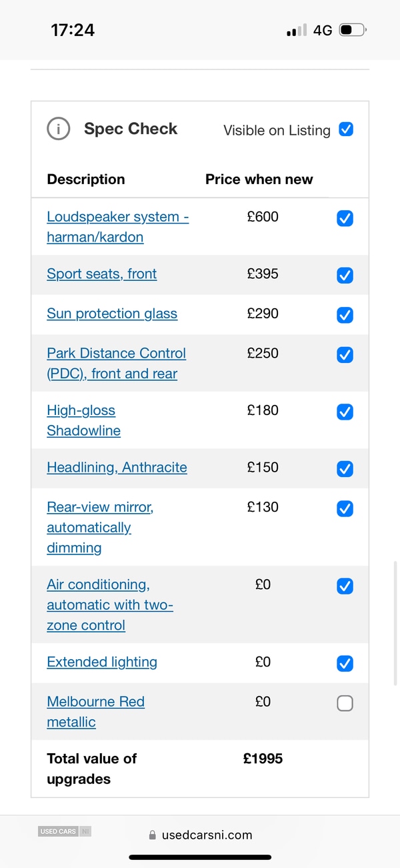Tap the 17:24 clock in status bar

tap(73, 30)
